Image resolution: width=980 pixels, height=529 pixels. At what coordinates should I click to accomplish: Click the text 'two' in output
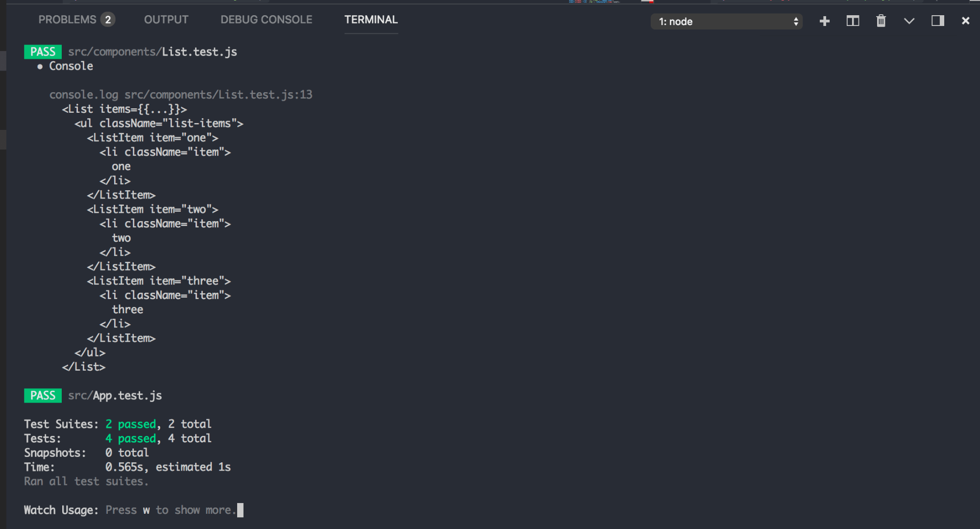click(121, 238)
